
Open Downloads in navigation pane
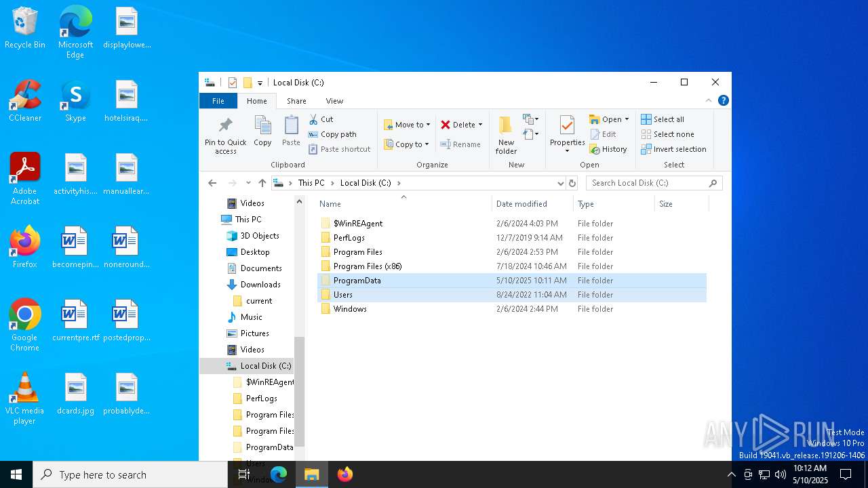[260, 285]
